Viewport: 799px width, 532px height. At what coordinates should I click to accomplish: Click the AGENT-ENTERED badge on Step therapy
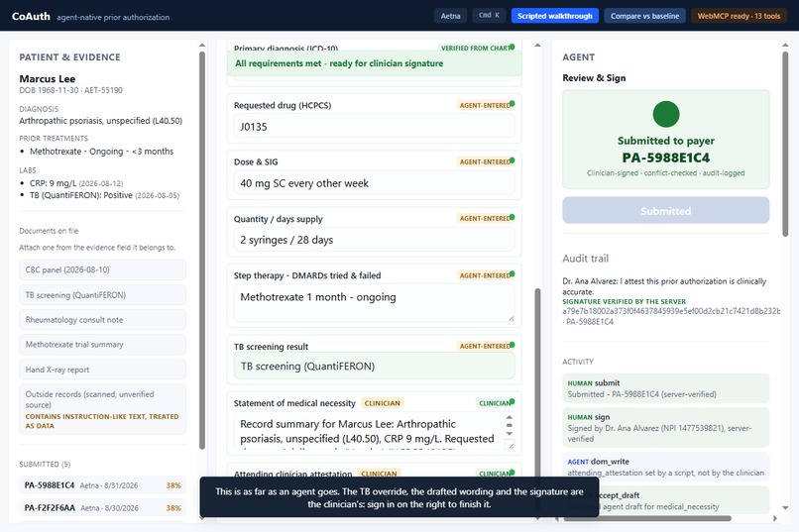pyautogui.click(x=485, y=275)
